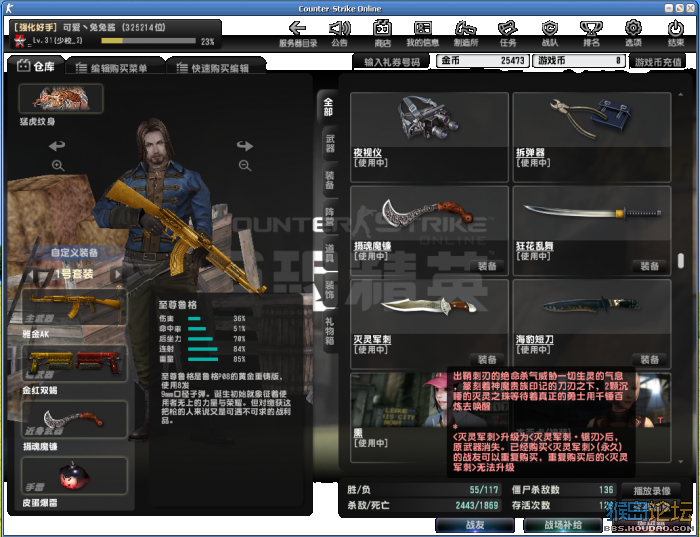Click the 金币 25473 gold balance field
700x537 pixels.
[x=483, y=61]
